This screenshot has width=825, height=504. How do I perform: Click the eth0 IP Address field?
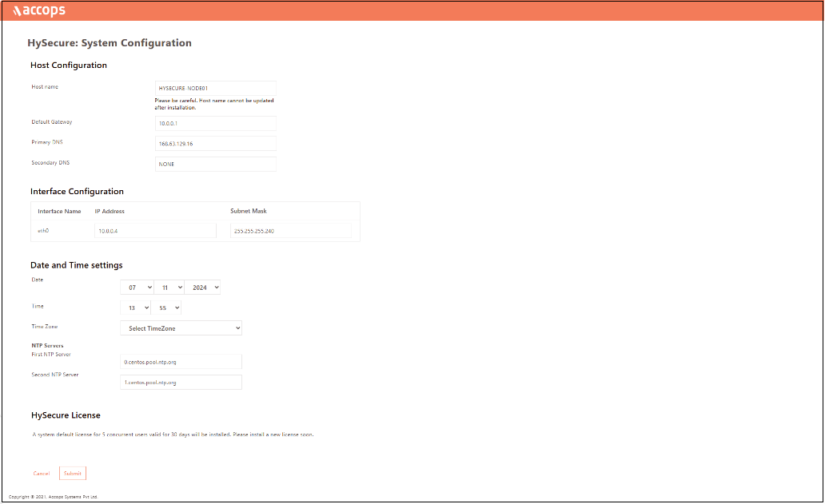(155, 231)
